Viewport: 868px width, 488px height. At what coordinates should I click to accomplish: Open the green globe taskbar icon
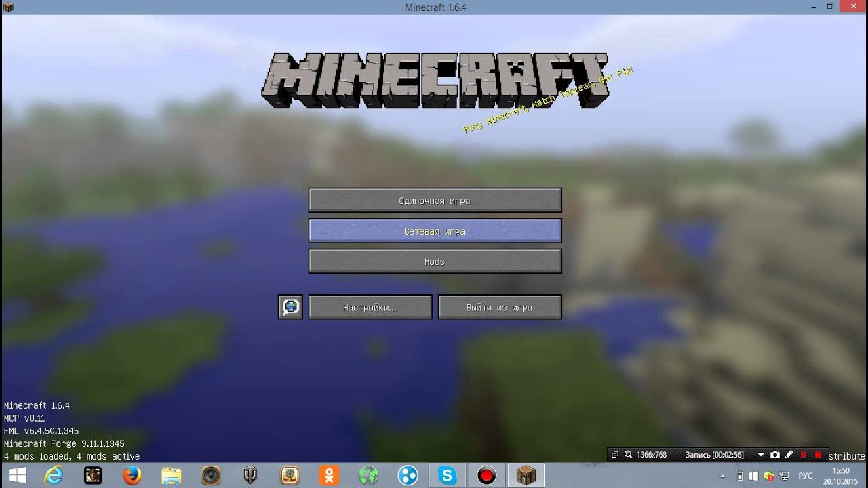coord(368,475)
